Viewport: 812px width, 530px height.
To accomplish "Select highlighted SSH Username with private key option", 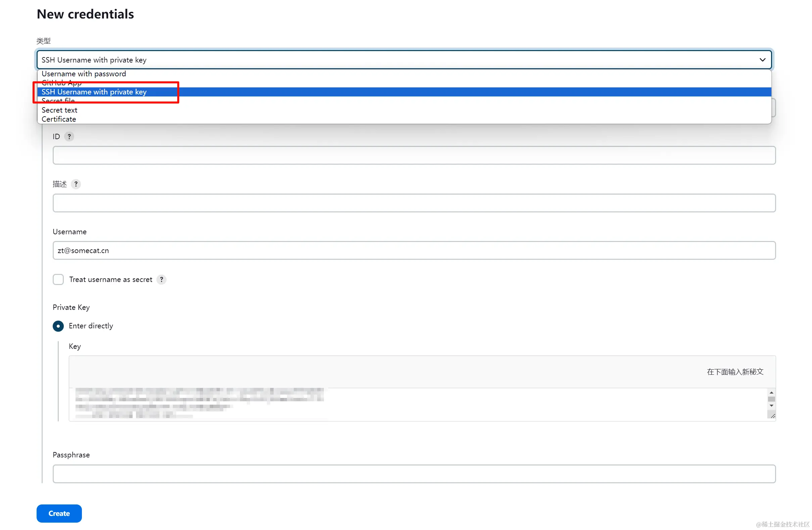I will 94,92.
